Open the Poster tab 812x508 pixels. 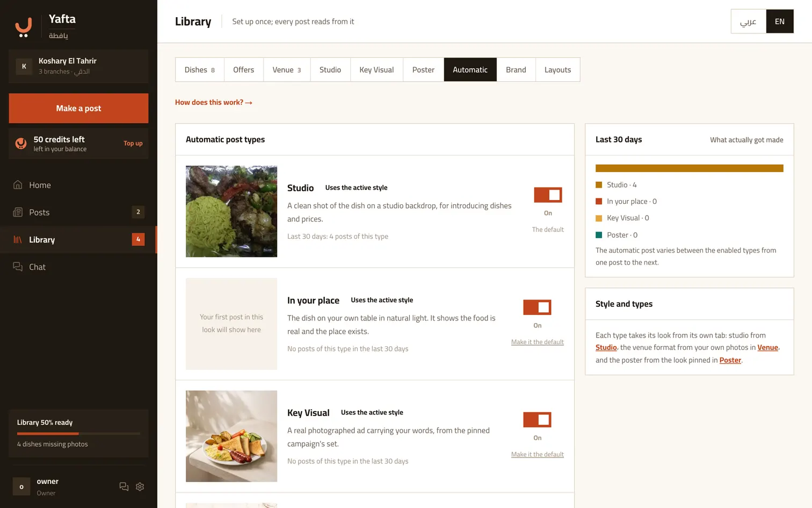[x=423, y=70]
